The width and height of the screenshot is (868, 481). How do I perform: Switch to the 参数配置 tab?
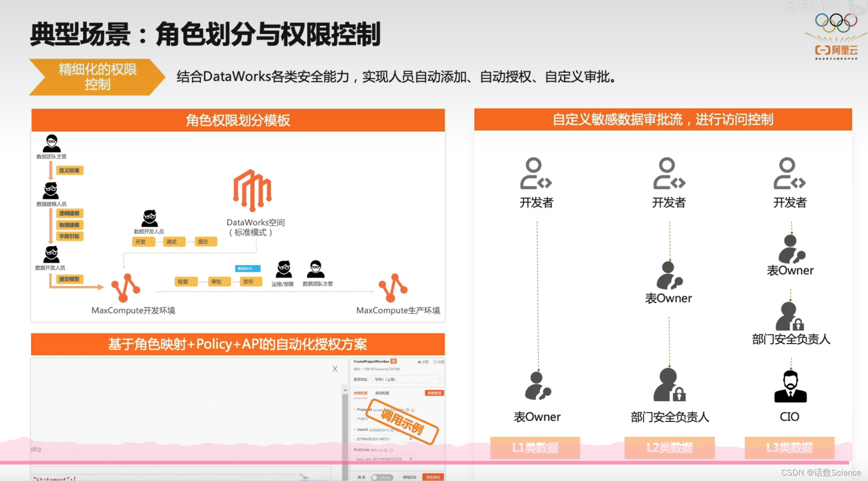(360, 393)
